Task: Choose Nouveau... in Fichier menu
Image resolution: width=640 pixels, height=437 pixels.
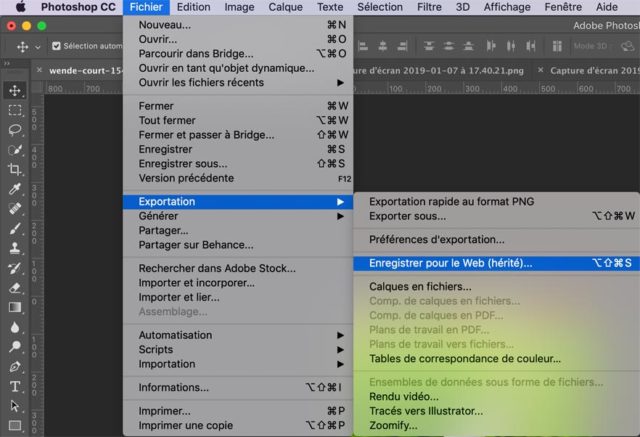Action: [x=238, y=25]
